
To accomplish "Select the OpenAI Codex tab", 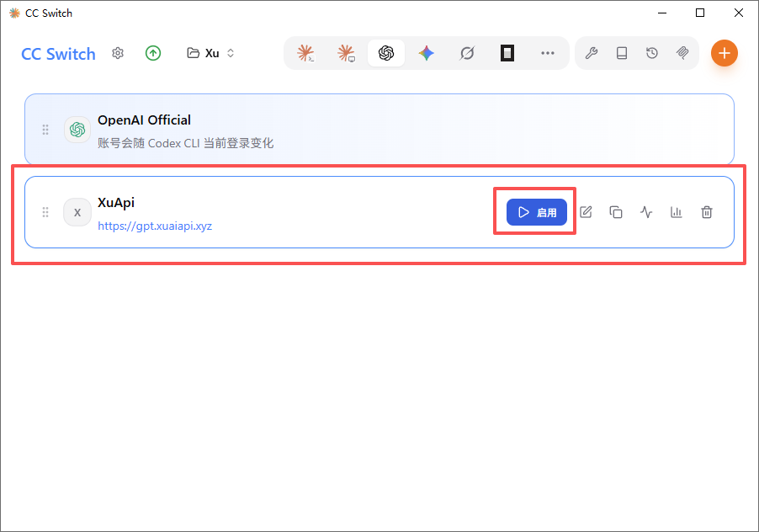I will [386, 53].
